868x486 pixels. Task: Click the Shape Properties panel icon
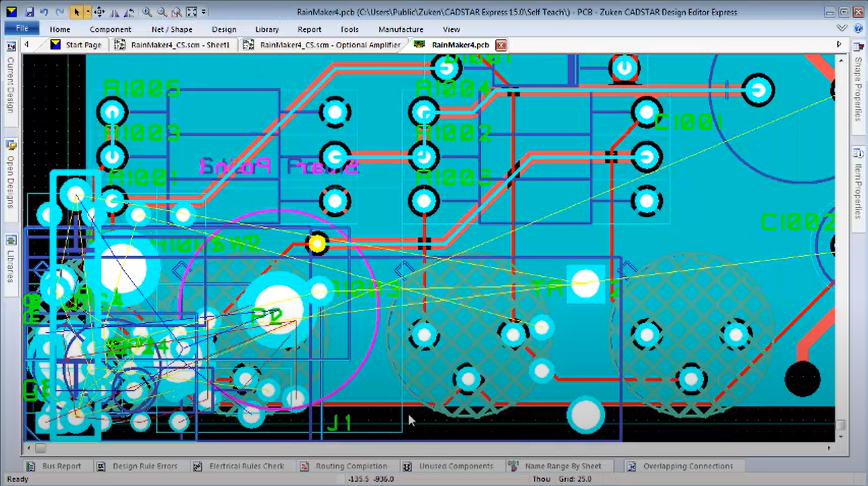(858, 47)
